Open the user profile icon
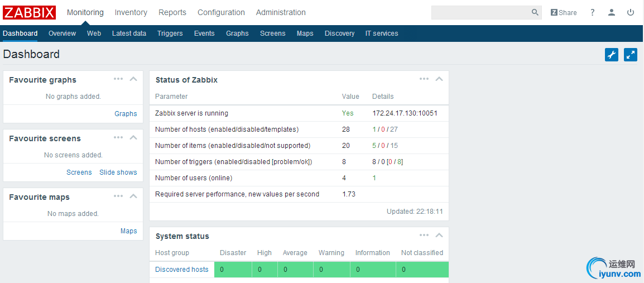 coord(612,12)
